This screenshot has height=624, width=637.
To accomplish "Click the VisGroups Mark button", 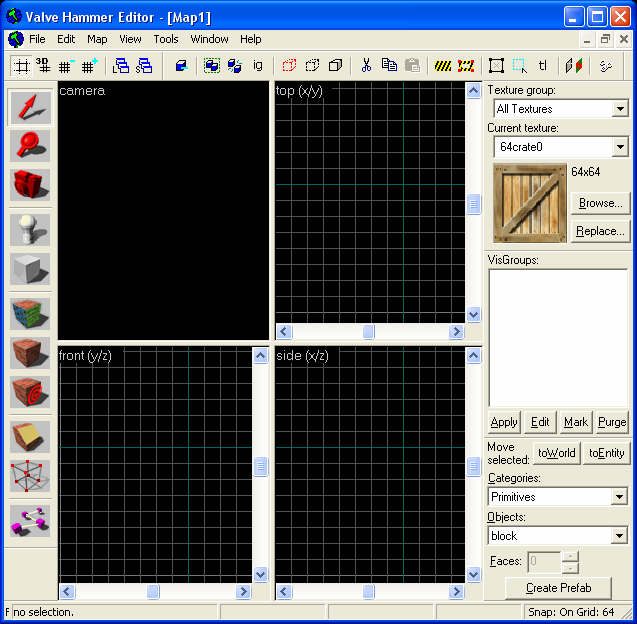I will tap(576, 422).
